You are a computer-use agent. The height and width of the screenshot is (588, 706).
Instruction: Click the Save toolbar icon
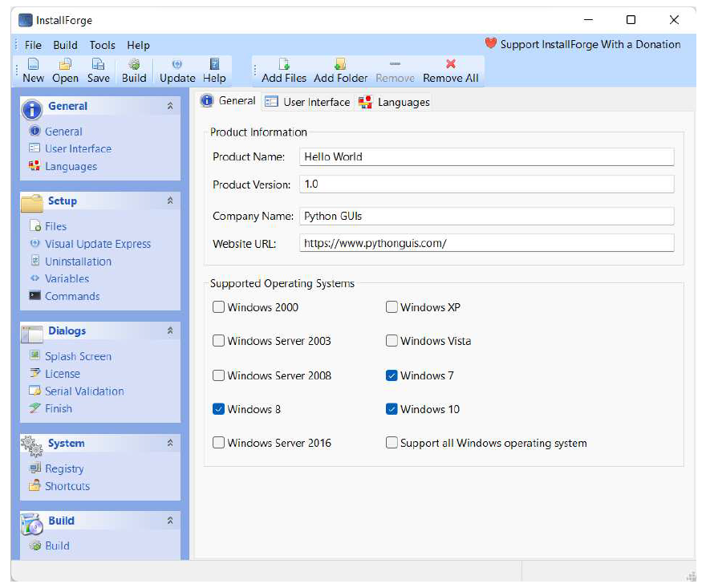coord(98,65)
